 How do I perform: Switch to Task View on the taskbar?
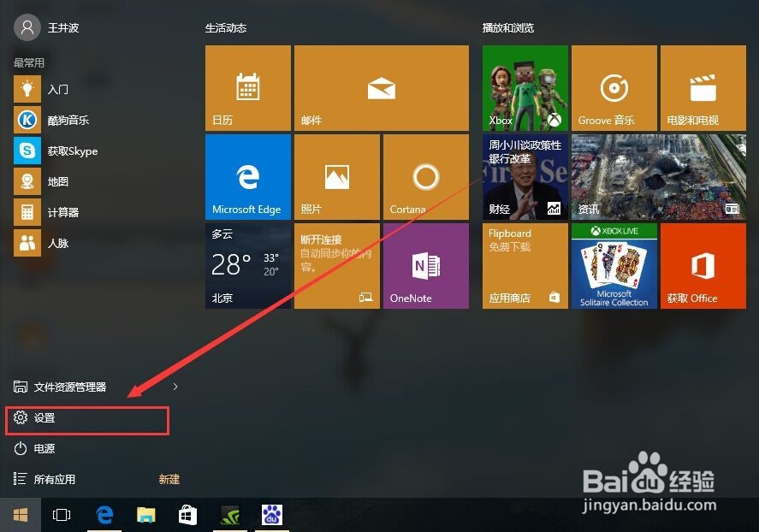[61, 514]
